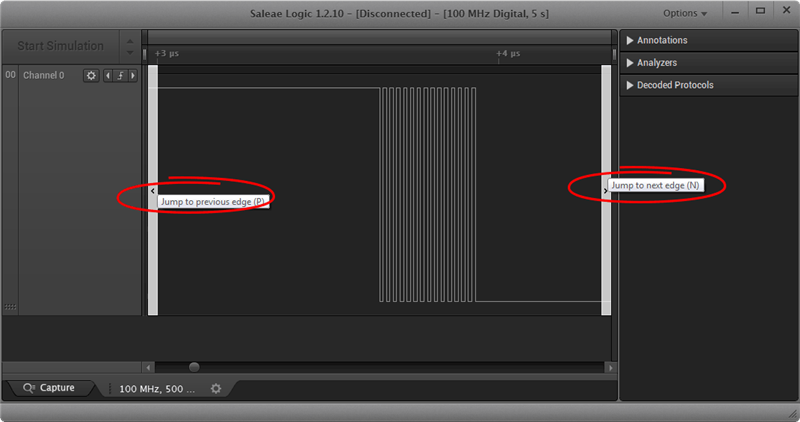Click the left waveform jump-to-previous-edge bar

153,190
